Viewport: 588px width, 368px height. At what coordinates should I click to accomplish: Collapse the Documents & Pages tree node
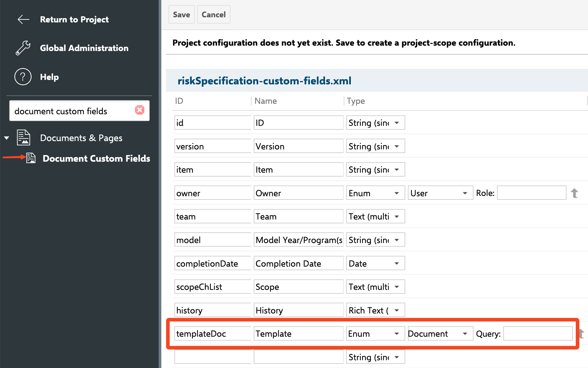pos(7,138)
